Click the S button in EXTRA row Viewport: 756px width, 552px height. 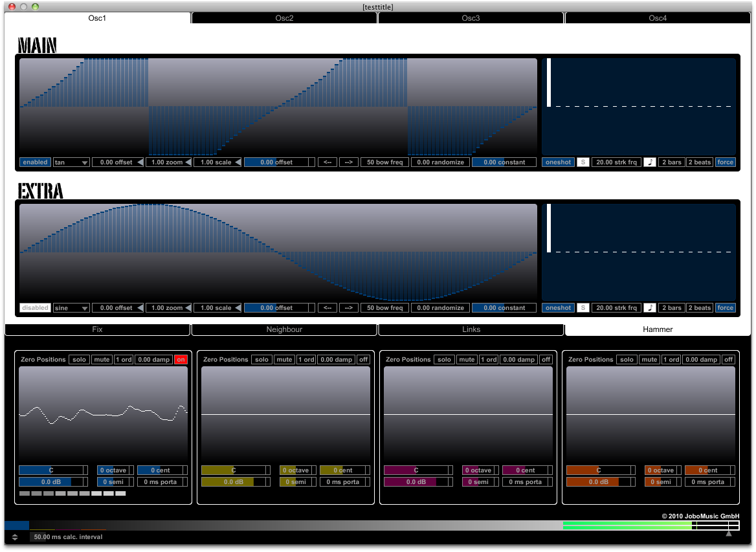coord(583,308)
